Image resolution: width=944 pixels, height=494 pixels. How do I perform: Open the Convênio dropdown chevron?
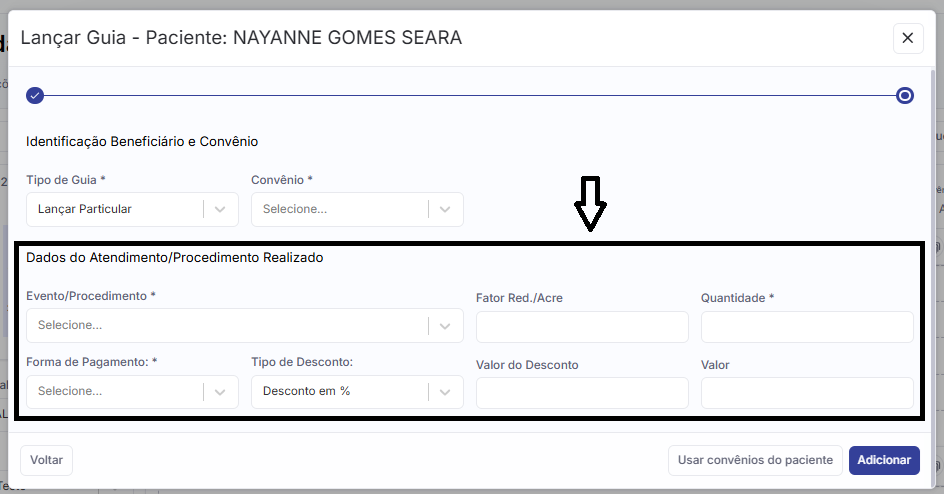(446, 210)
